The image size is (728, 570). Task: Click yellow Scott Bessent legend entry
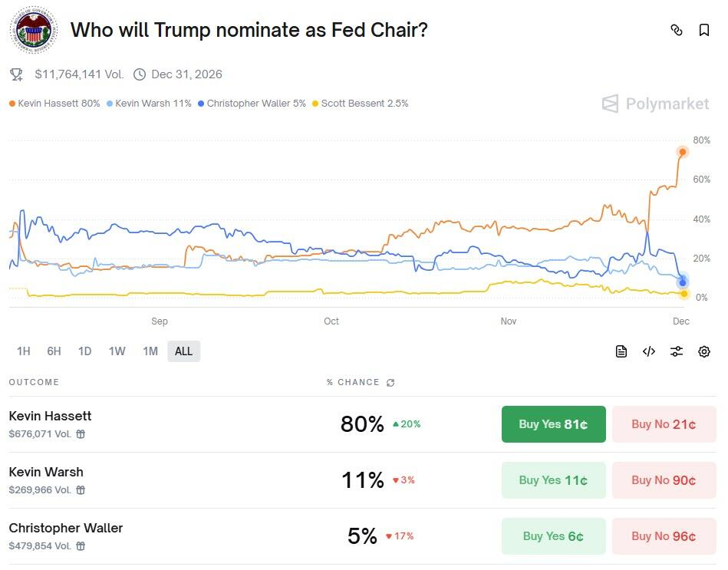click(361, 104)
